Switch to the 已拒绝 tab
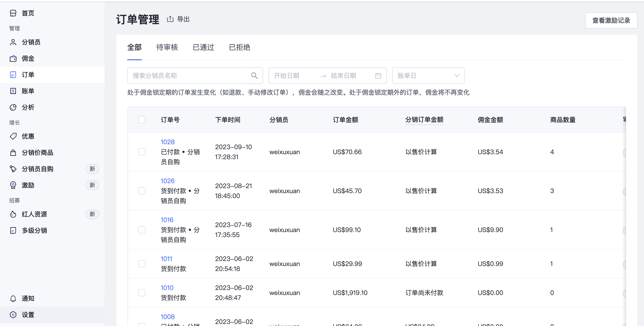The image size is (644, 326). [240, 47]
